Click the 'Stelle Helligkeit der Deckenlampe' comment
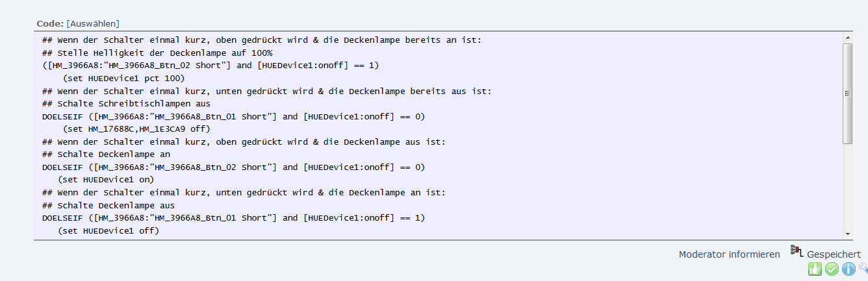Screen dimensions: 868x281 tap(157, 53)
